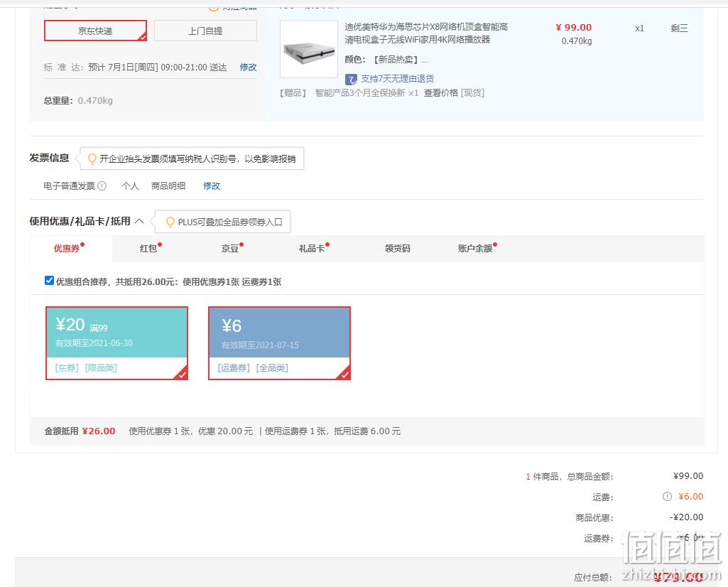This screenshot has width=728, height=587.
Task: Switch to 红包 tab
Action: coord(148,249)
